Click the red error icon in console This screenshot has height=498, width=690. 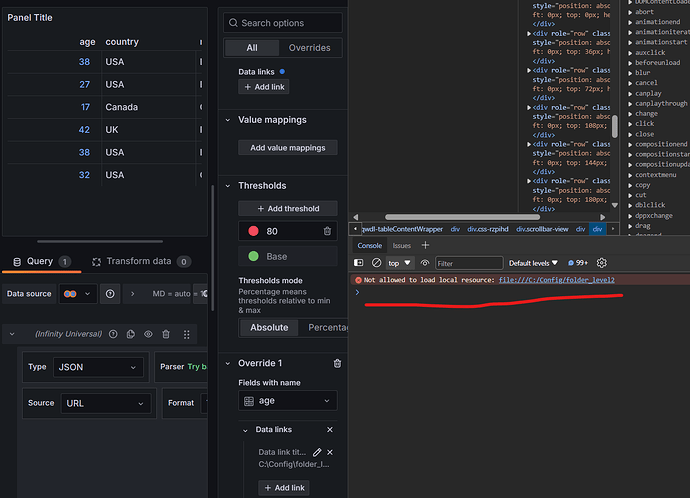tap(358, 280)
